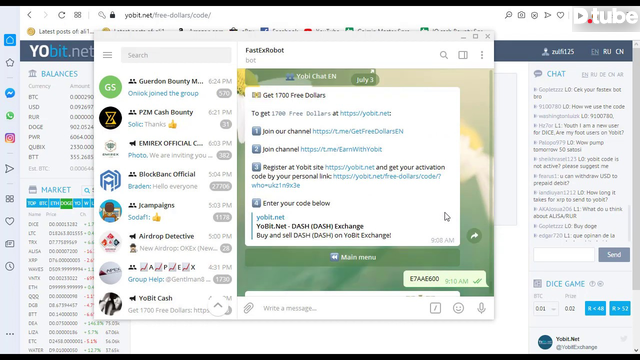The width and height of the screenshot is (640, 360).
Task: Open the sidebar flow send icon
Action: (10, 169)
